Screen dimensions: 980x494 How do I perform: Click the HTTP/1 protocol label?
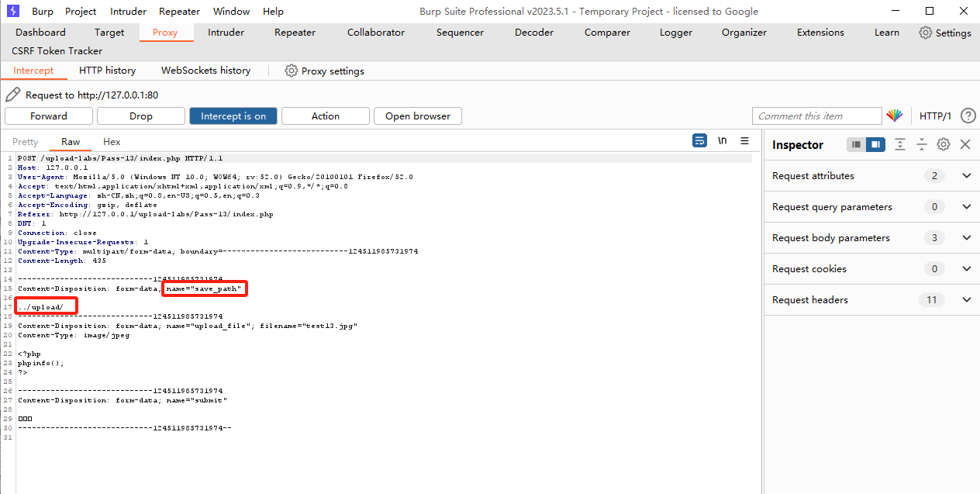935,116
